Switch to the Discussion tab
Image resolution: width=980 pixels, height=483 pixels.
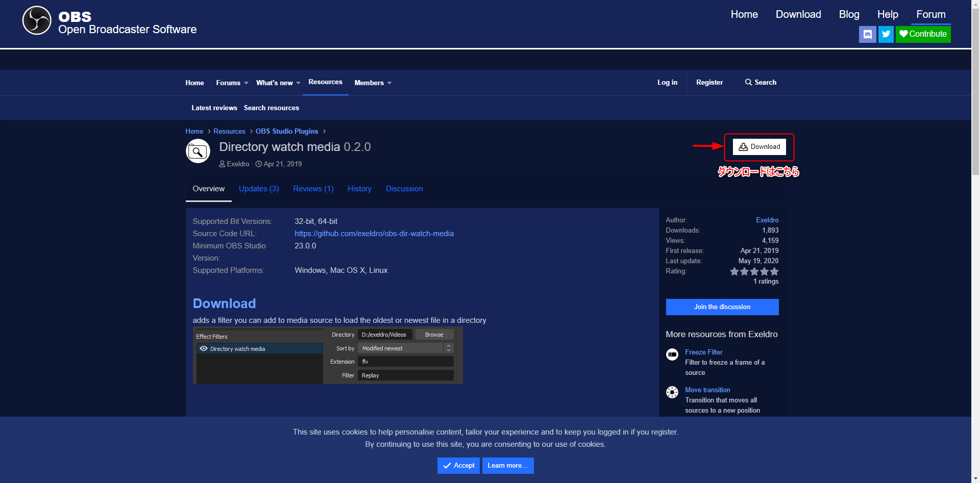[x=404, y=189]
